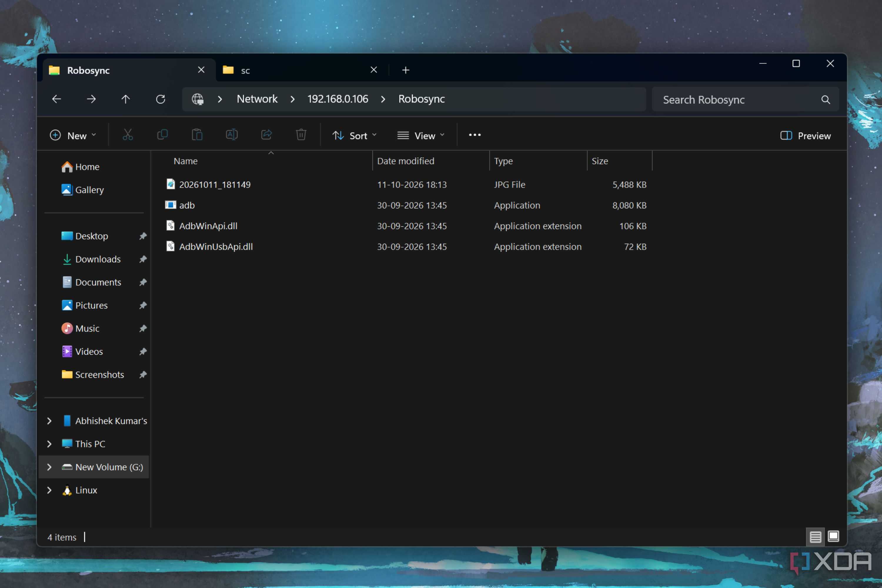Click the Cut scissors icon

(128, 135)
